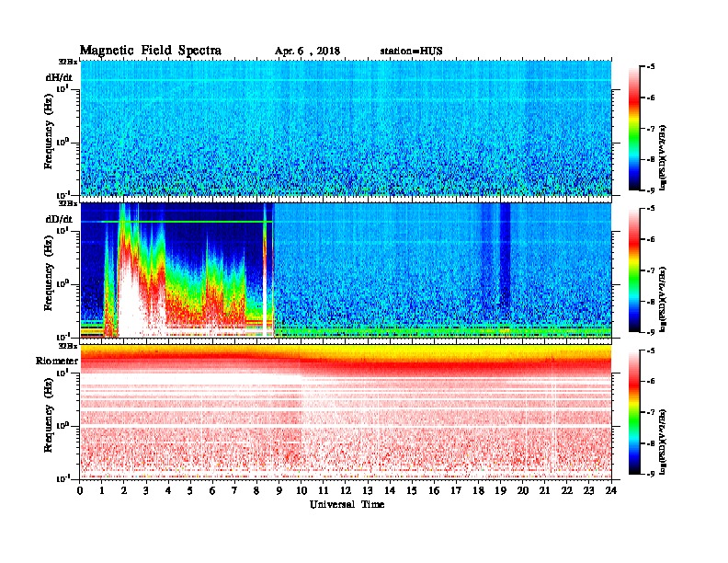The width and height of the screenshot is (728, 563).
Task: Click the 10^0 frequency tick of dH/dt panel
Action: (63, 142)
